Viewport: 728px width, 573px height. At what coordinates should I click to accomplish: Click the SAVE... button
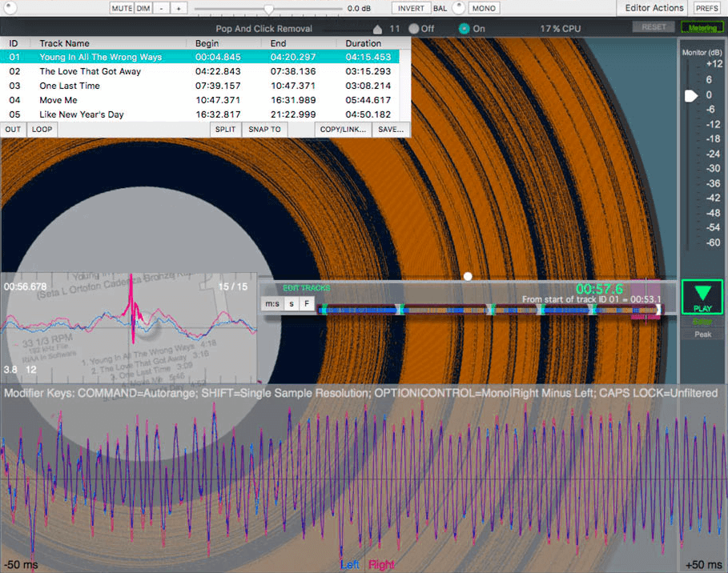click(x=391, y=129)
